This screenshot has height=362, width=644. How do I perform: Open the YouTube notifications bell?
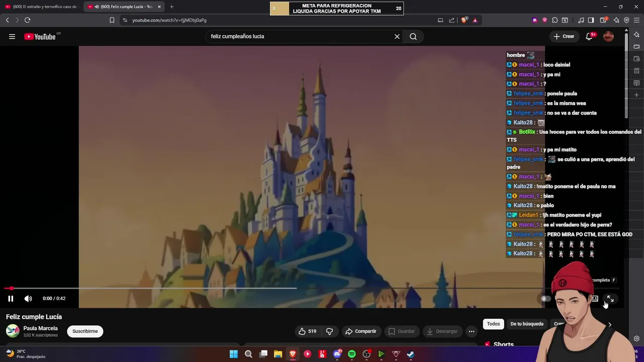coord(589,36)
